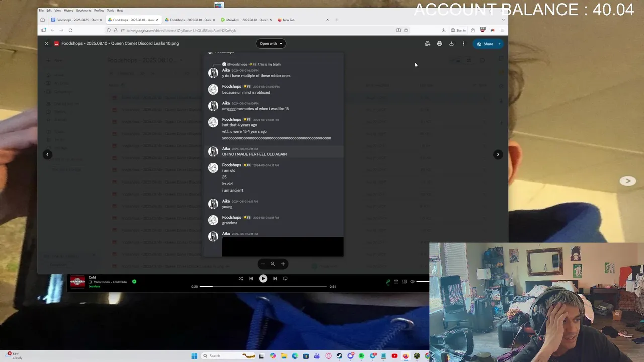
Task: Open the Bookmarks menu in Firefox
Action: point(84,10)
